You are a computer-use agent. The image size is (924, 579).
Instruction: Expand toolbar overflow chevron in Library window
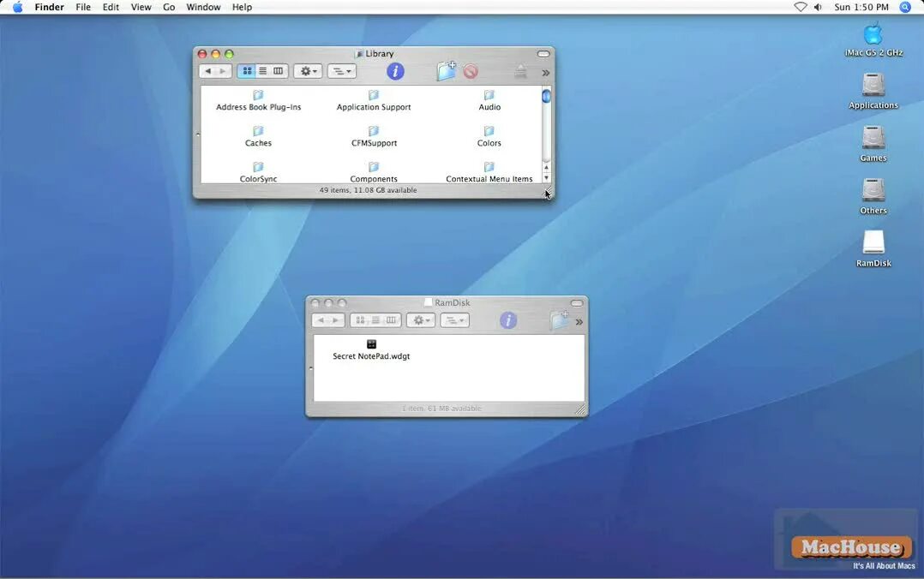click(x=546, y=73)
